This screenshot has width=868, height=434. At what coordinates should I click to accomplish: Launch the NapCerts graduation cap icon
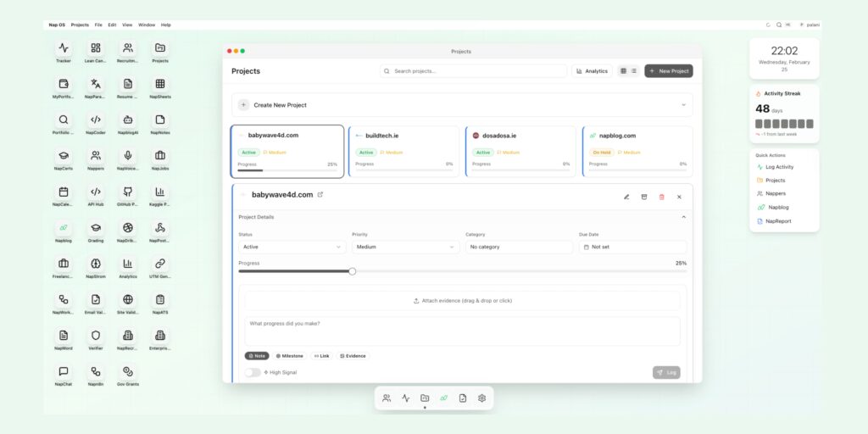click(x=64, y=156)
